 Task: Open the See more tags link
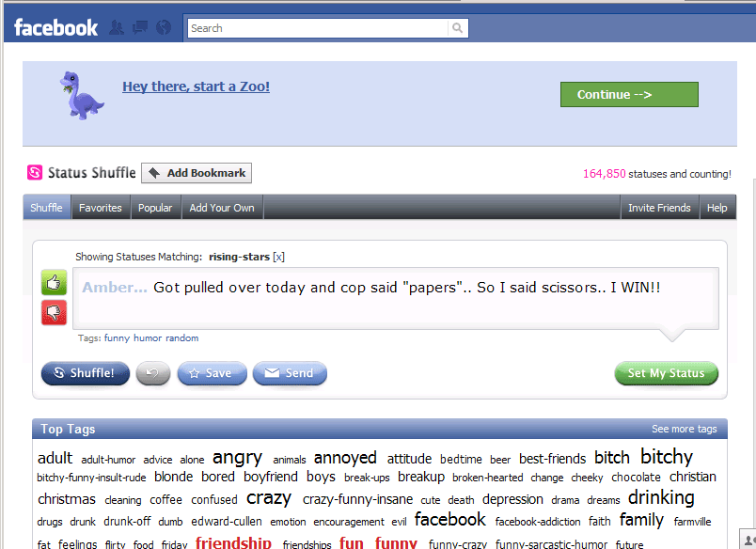coord(685,429)
